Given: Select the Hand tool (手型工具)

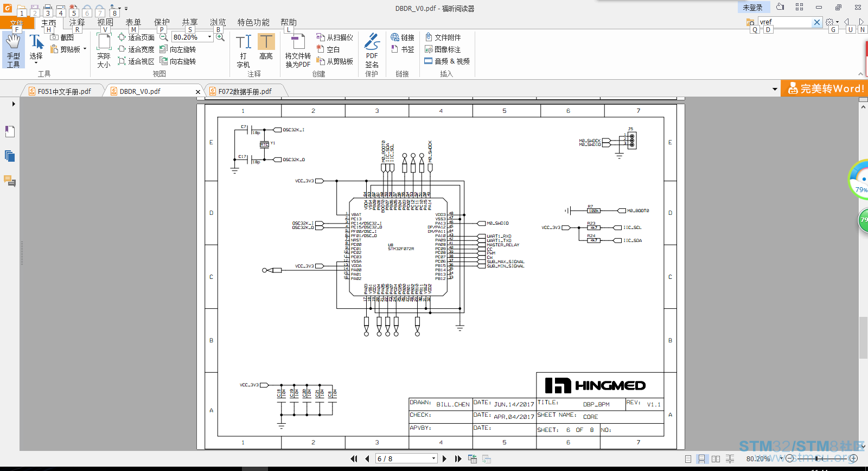Looking at the screenshot, I should pyautogui.click(x=13, y=50).
